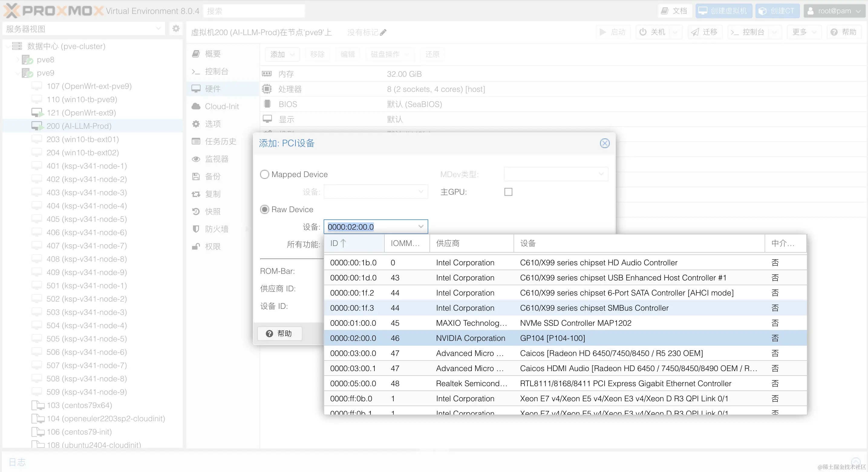Image resolution: width=868 pixels, height=472 pixels.
Task: Open the 磁盘操作 disk actions menu
Action: tap(390, 54)
